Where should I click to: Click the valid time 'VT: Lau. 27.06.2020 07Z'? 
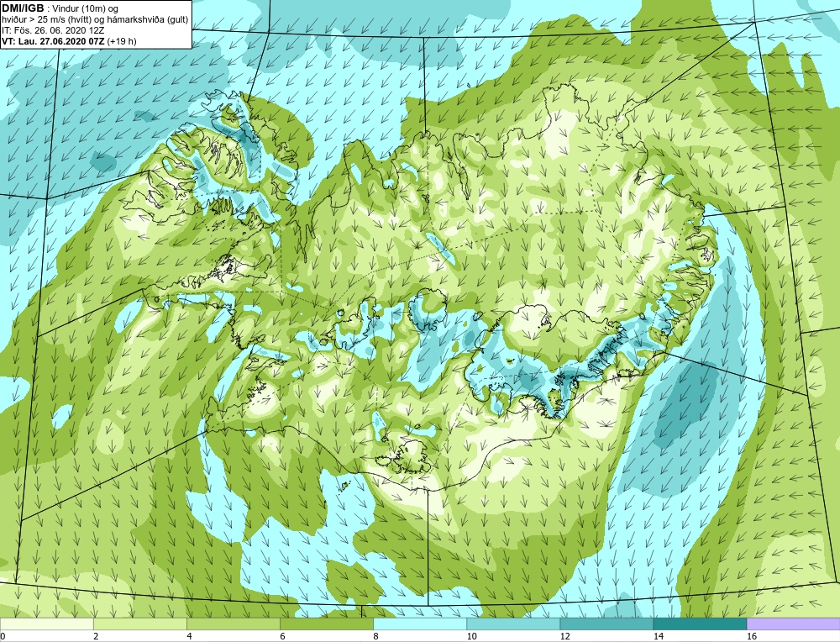point(54,41)
